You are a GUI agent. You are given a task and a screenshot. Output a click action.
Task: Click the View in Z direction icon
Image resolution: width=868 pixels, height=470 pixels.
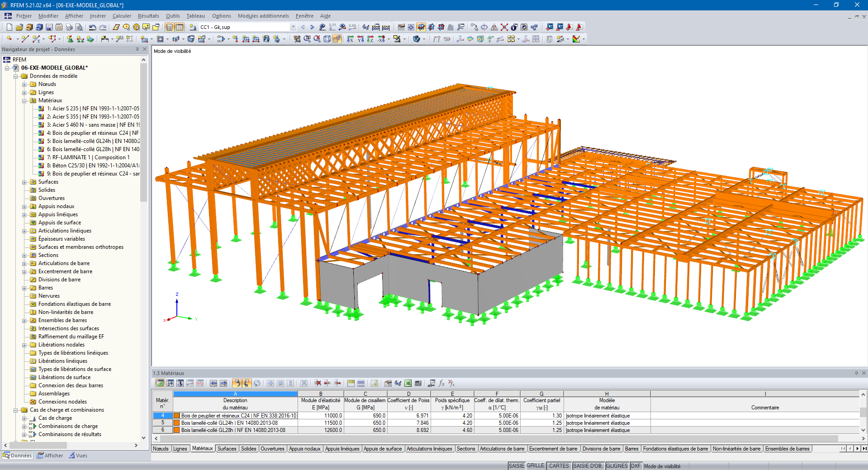370,39
